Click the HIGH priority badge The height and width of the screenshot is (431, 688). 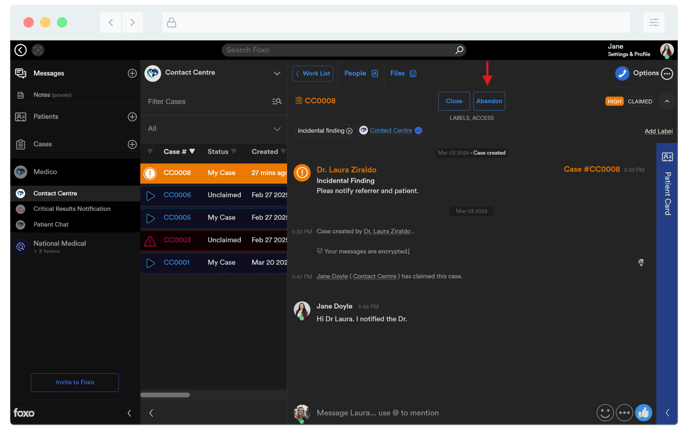tap(614, 101)
